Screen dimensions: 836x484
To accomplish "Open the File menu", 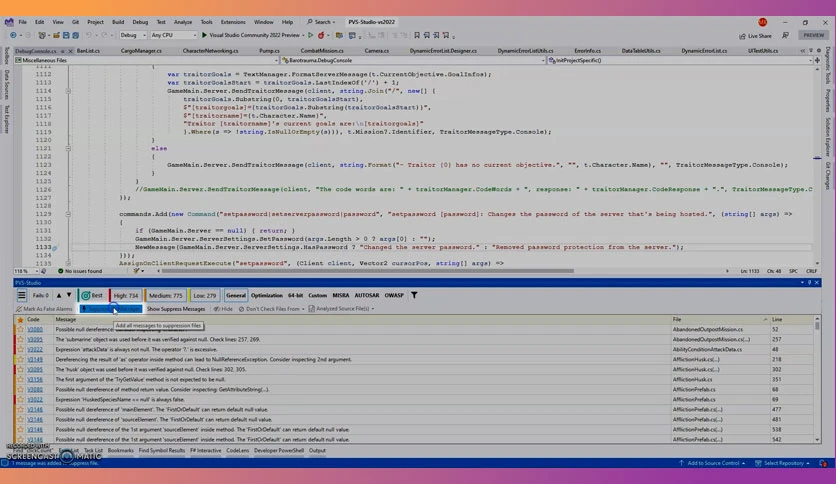I will [22, 22].
